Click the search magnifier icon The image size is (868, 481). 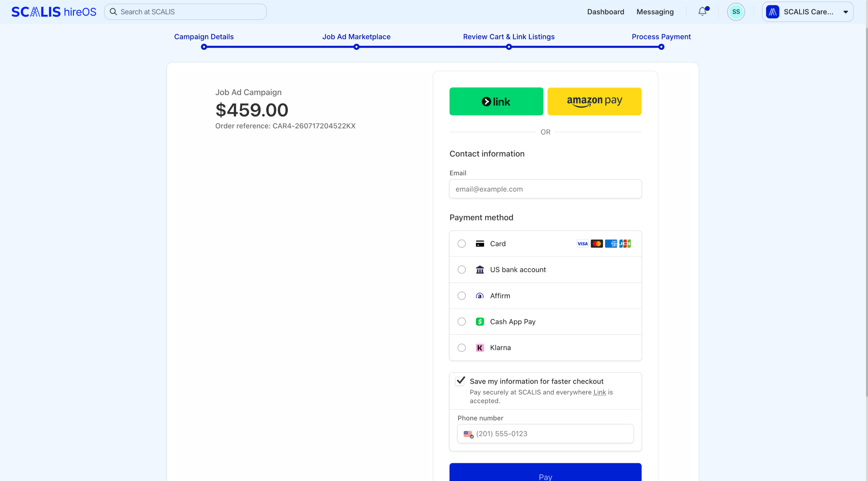point(113,12)
